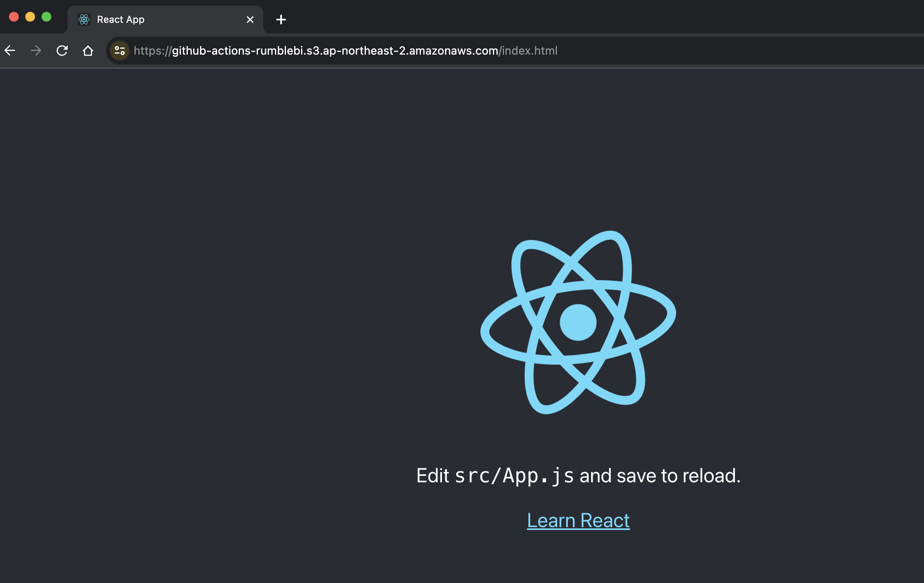The width and height of the screenshot is (924, 583).
Task: Reload the current page
Action: point(62,51)
